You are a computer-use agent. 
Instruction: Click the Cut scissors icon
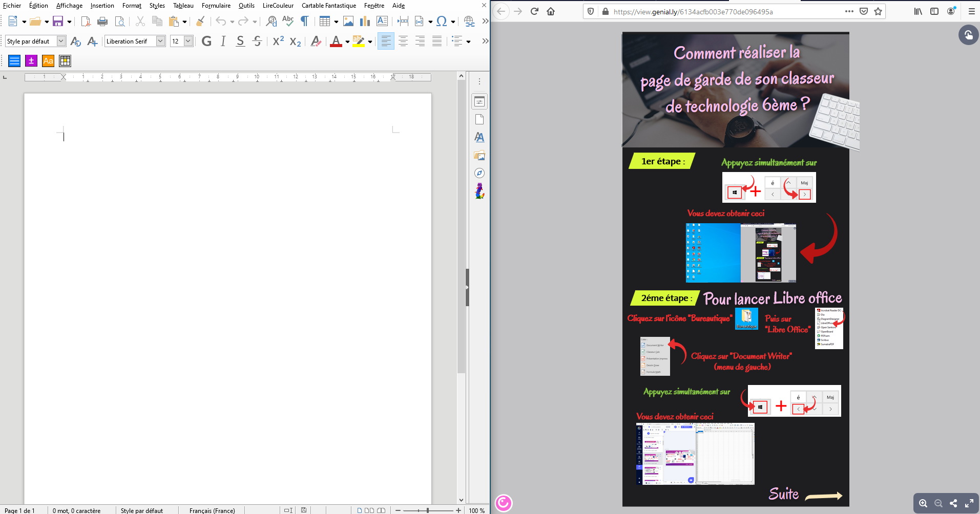(x=140, y=21)
